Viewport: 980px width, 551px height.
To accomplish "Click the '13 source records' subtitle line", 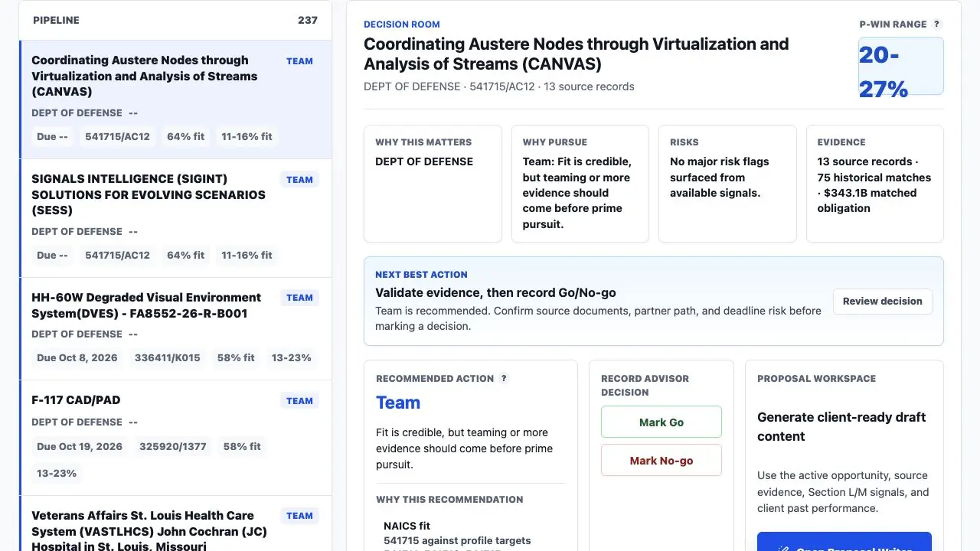I will click(499, 86).
